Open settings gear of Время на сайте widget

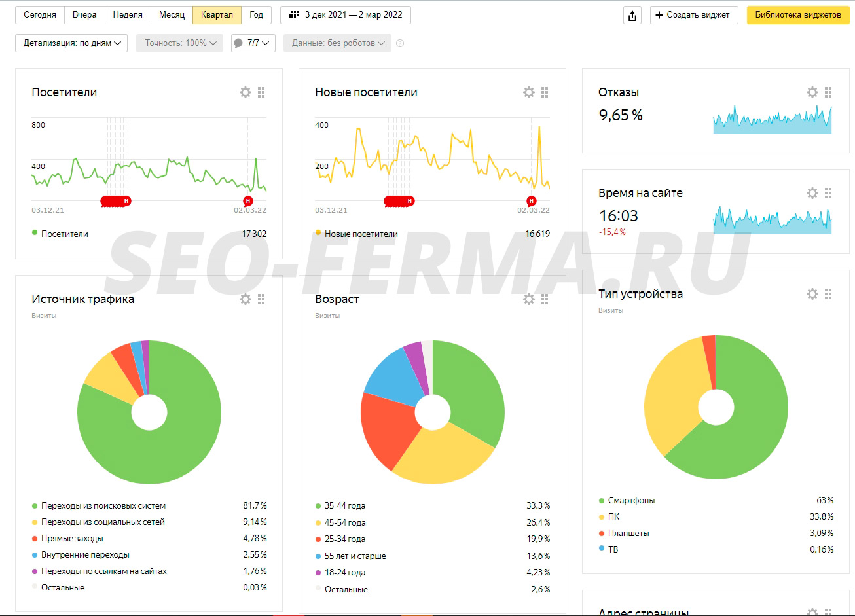pos(812,193)
